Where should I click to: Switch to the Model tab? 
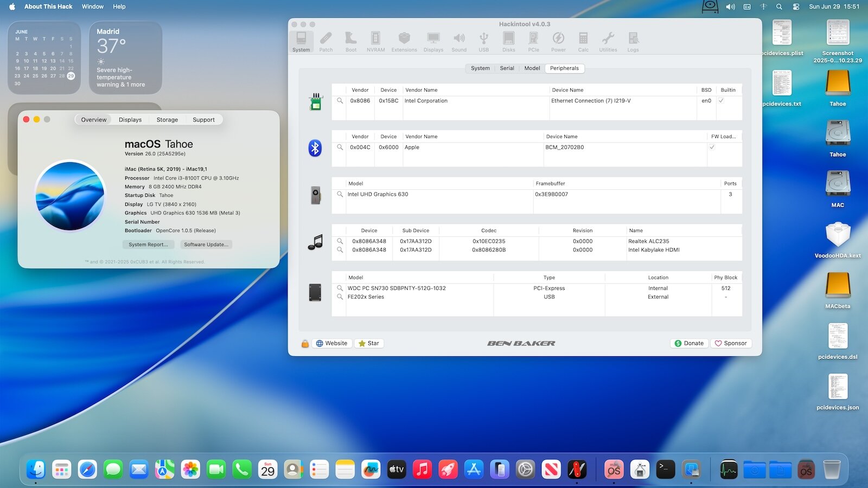[532, 68]
